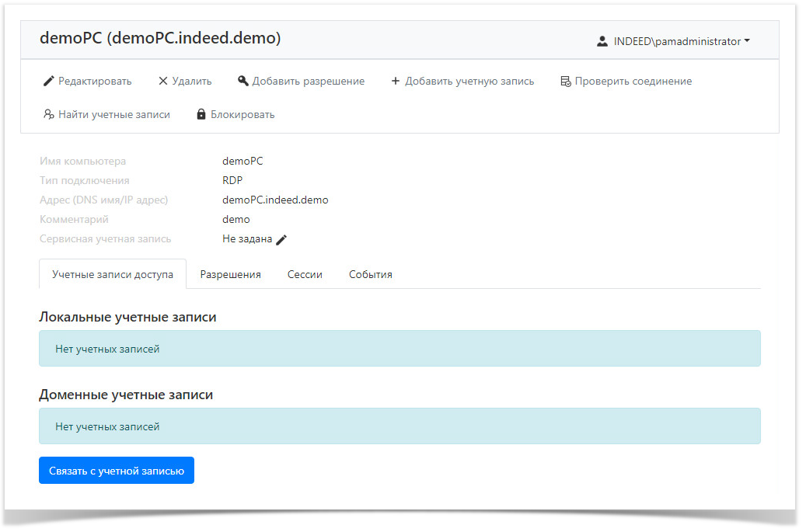Click the Найти учетные записи label
Screen dimensions: 806x532
point(114,114)
